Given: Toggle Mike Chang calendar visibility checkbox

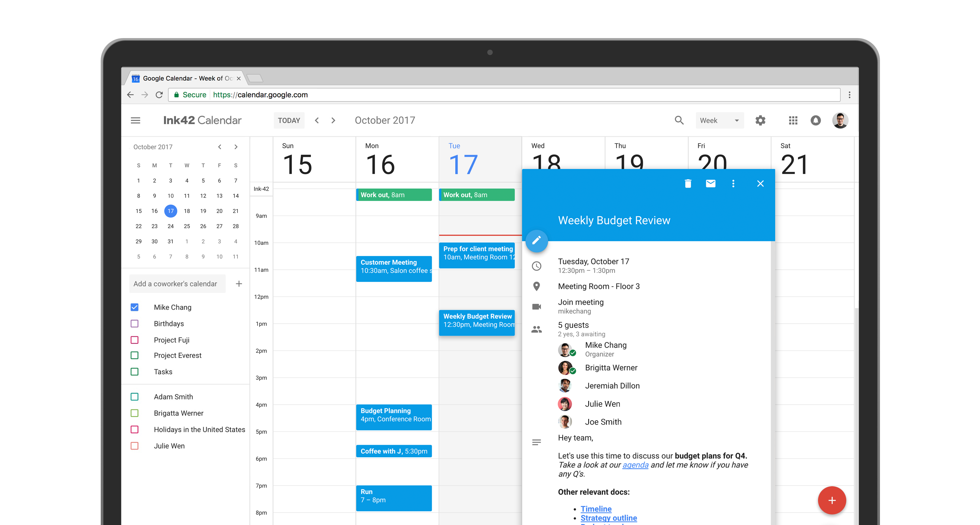Looking at the screenshot, I should pos(135,307).
